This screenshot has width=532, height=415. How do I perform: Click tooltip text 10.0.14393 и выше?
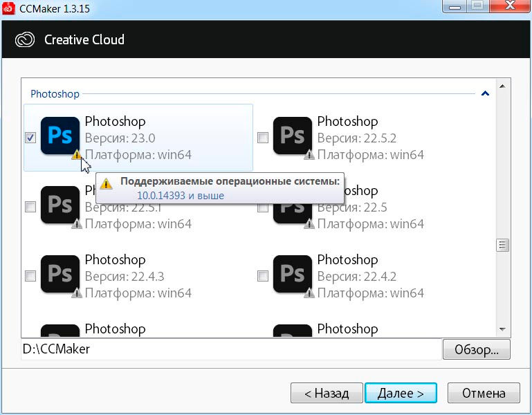coord(181,196)
